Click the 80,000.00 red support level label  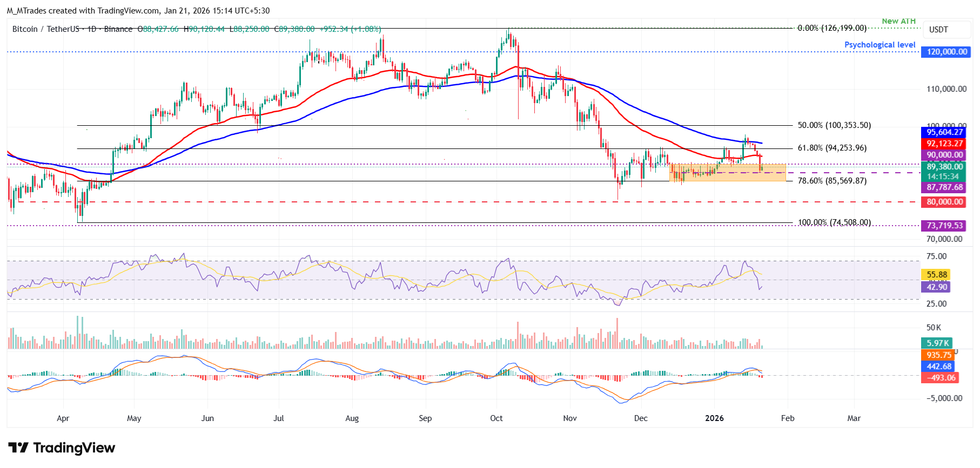point(944,202)
